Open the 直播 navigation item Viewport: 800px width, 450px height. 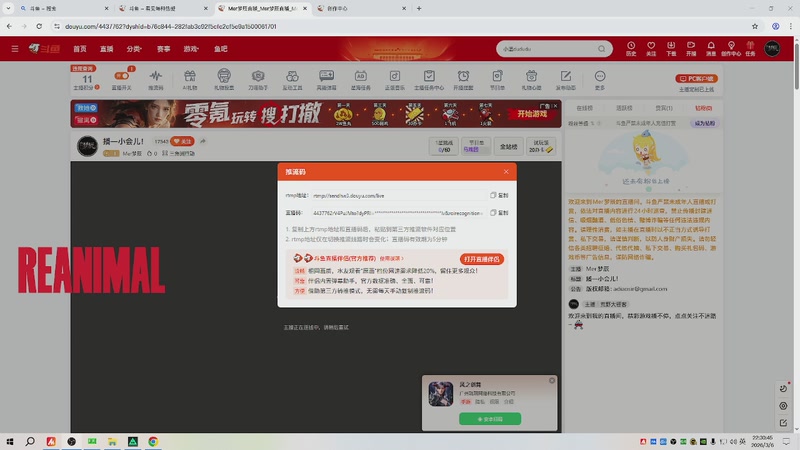pyautogui.click(x=107, y=49)
